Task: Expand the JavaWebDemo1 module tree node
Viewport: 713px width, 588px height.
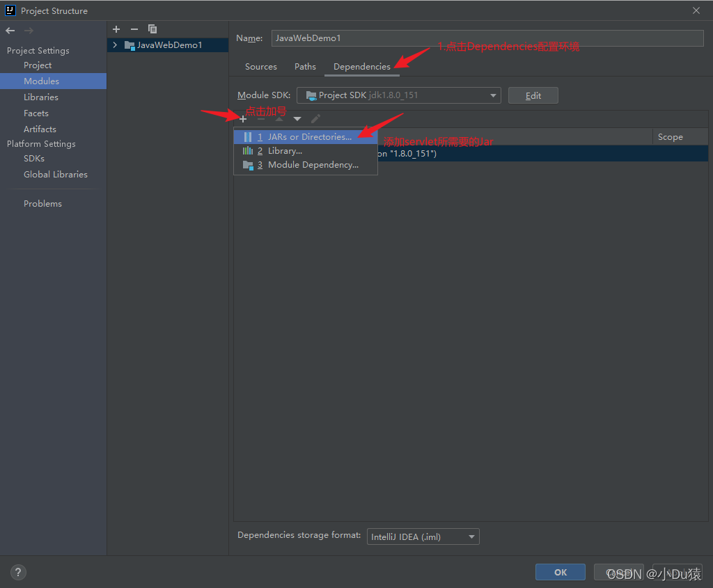Action: pos(115,45)
